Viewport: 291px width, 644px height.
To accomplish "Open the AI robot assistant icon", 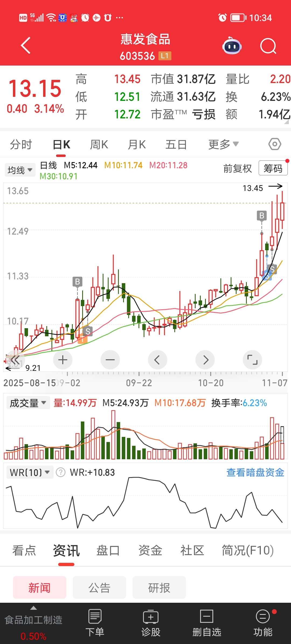I will point(232,46).
